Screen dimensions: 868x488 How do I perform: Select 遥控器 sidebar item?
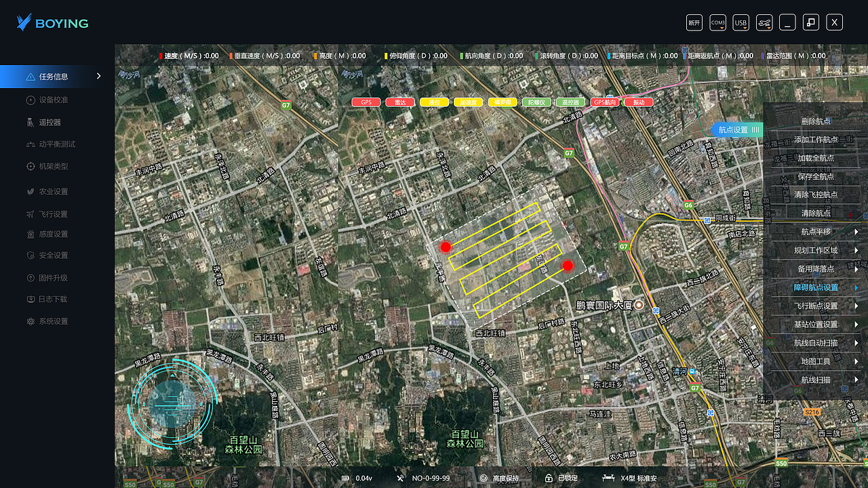point(44,123)
